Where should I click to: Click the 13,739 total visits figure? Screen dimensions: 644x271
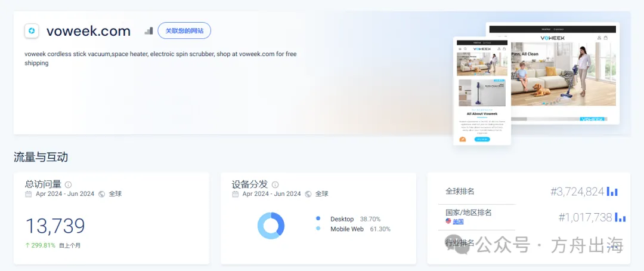55,226
